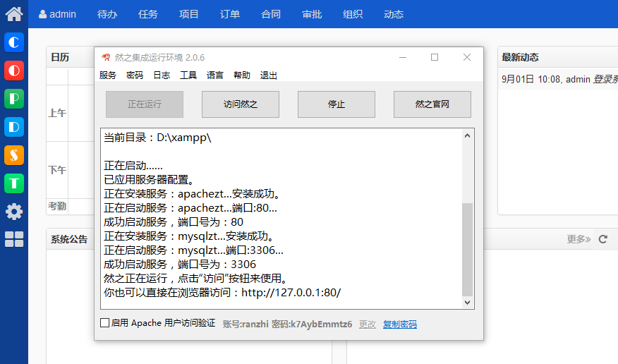Screen dimensions: 618x364
Task: Open 然之官网 button
Action: 432,104
